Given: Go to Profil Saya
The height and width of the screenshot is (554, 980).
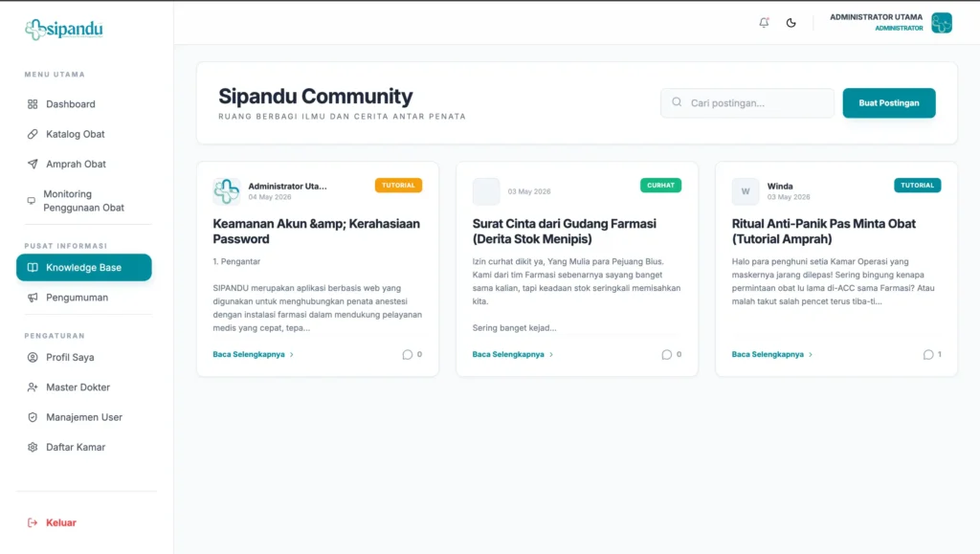Looking at the screenshot, I should (84, 357).
